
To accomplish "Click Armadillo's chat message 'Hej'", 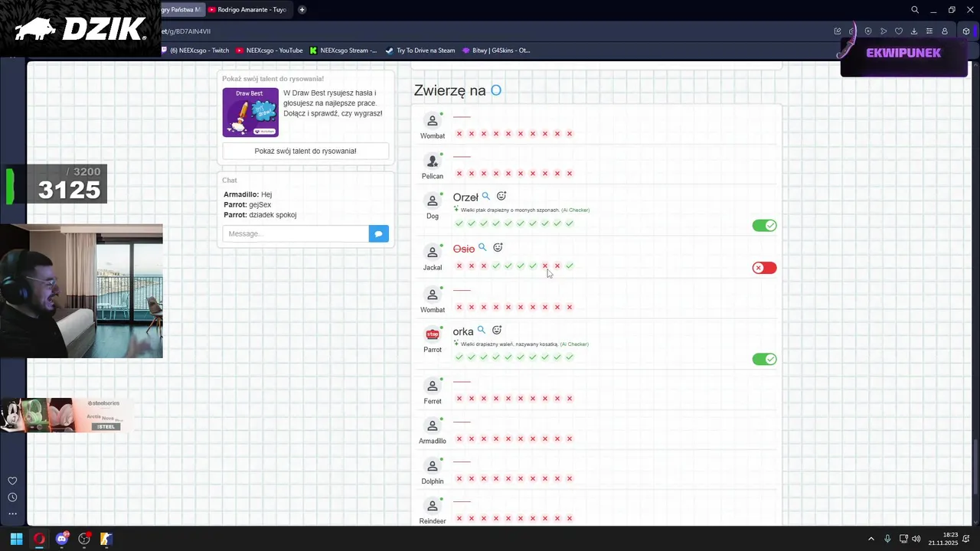I will click(266, 195).
